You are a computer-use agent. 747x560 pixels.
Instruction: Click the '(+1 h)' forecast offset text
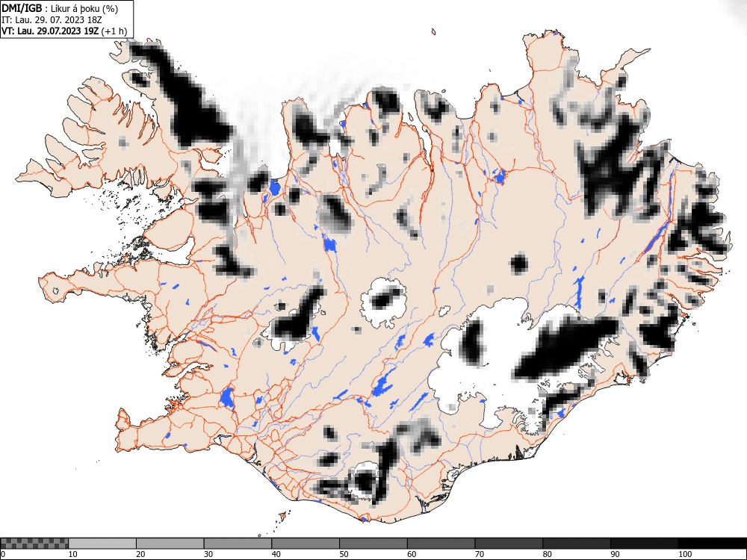(114, 31)
